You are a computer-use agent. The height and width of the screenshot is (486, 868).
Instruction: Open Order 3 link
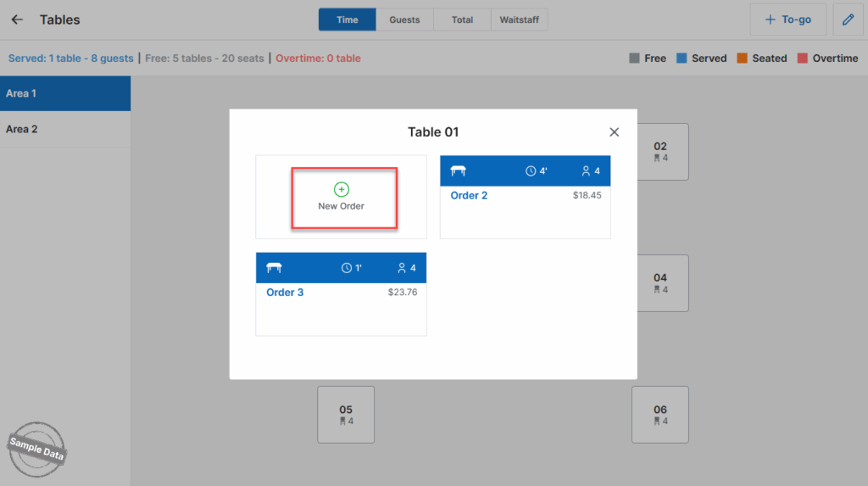tap(285, 293)
